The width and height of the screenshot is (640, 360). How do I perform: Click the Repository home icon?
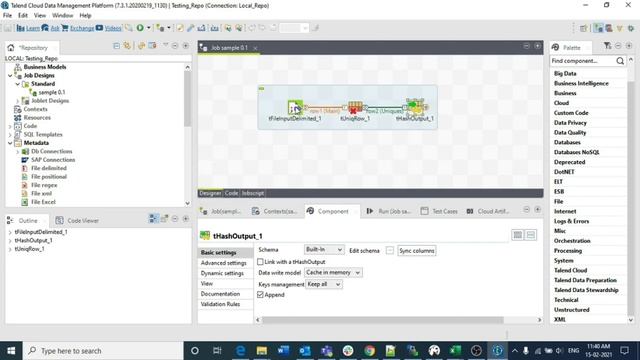pos(11,48)
